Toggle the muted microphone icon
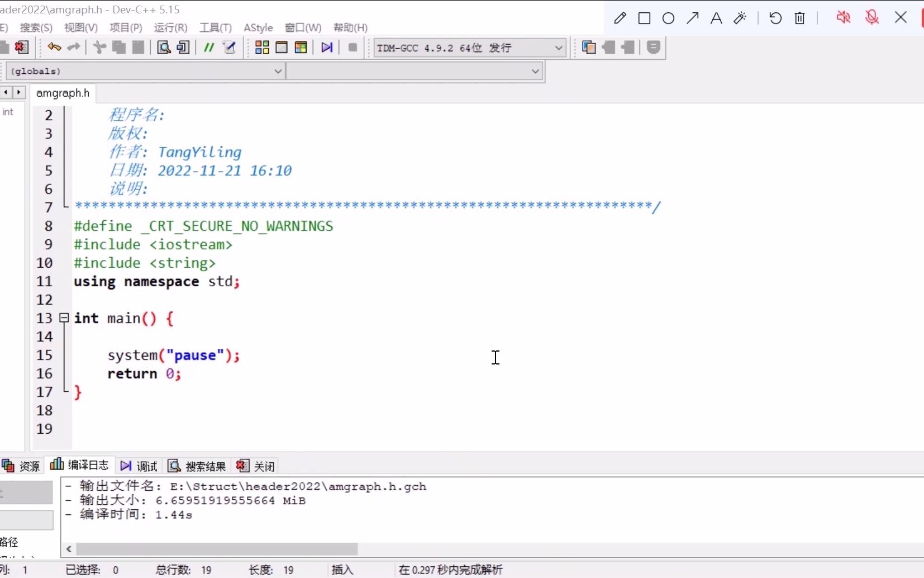The width and height of the screenshot is (924, 578). pyautogui.click(x=872, y=17)
